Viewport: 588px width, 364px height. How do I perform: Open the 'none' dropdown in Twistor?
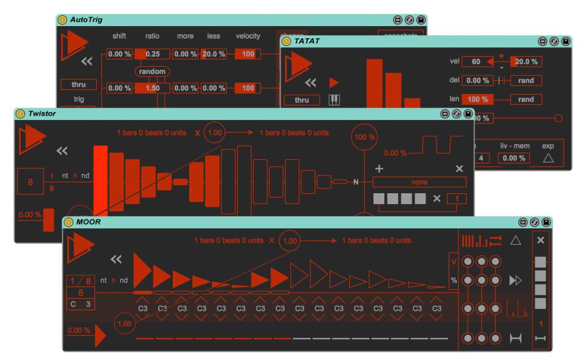[419, 182]
